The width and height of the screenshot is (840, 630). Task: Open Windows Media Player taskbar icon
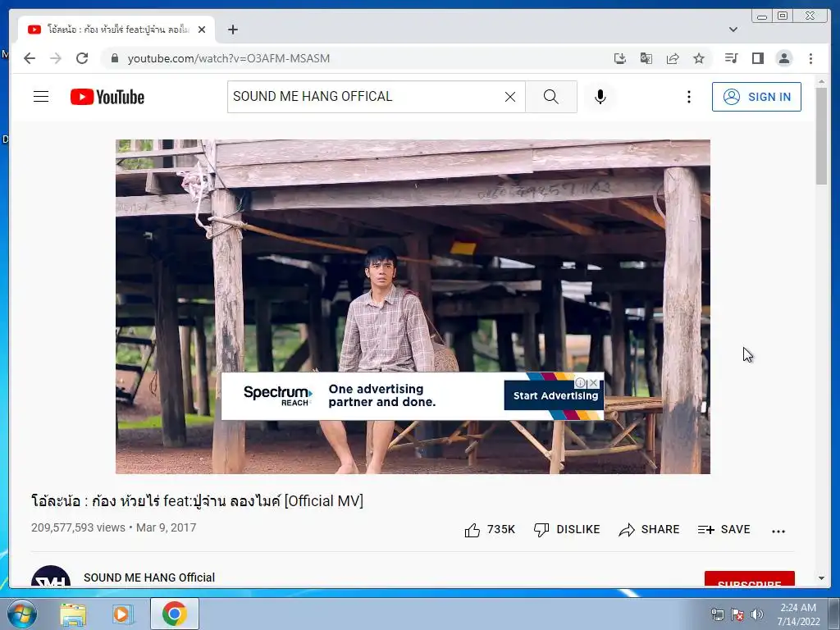123,614
